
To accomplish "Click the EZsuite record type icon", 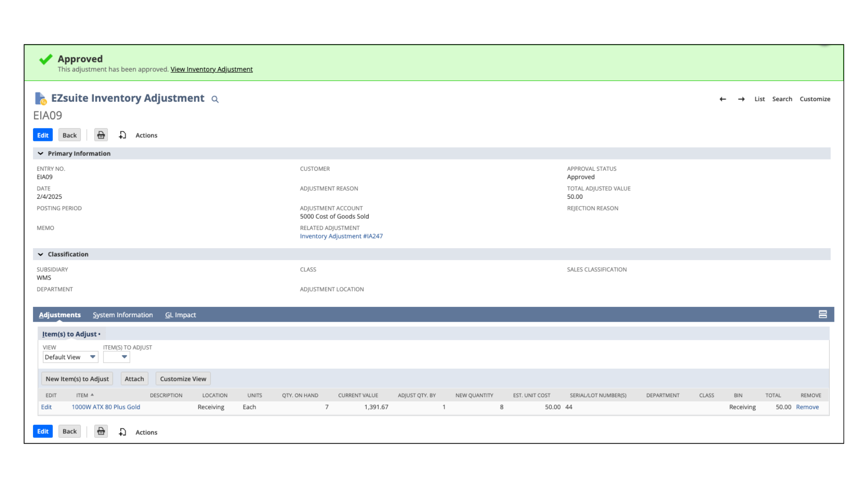I will pos(40,98).
